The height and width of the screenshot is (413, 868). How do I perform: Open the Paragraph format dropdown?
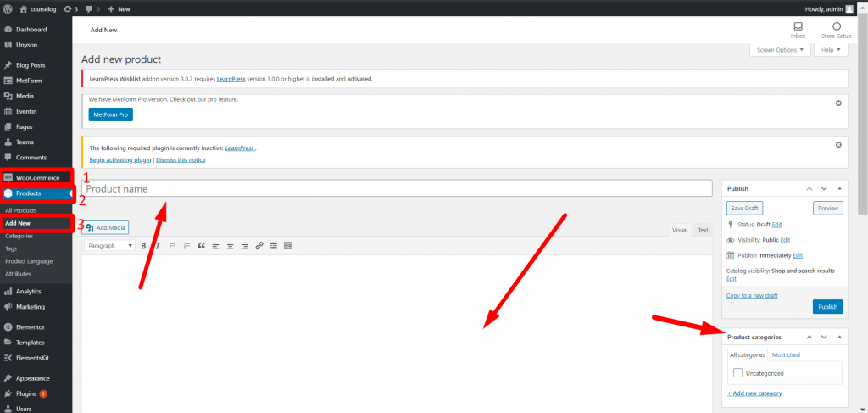pos(109,246)
